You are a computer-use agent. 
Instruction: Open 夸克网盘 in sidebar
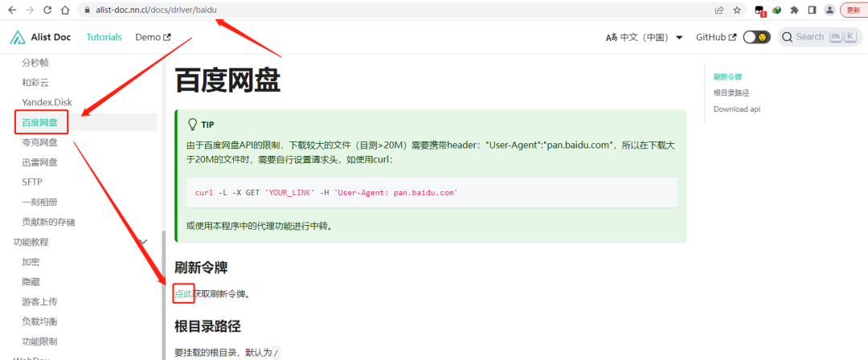(40, 142)
